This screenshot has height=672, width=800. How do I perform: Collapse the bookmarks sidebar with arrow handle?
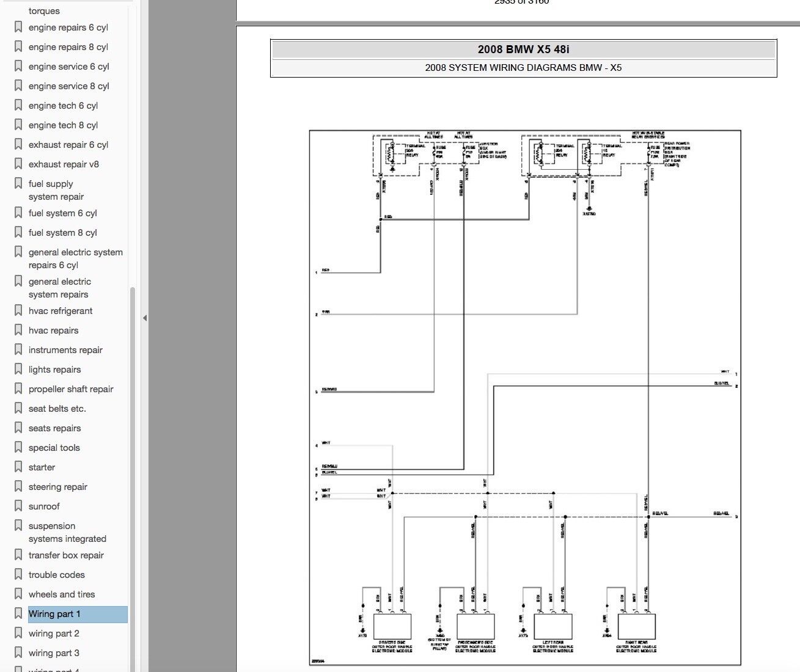[145, 318]
